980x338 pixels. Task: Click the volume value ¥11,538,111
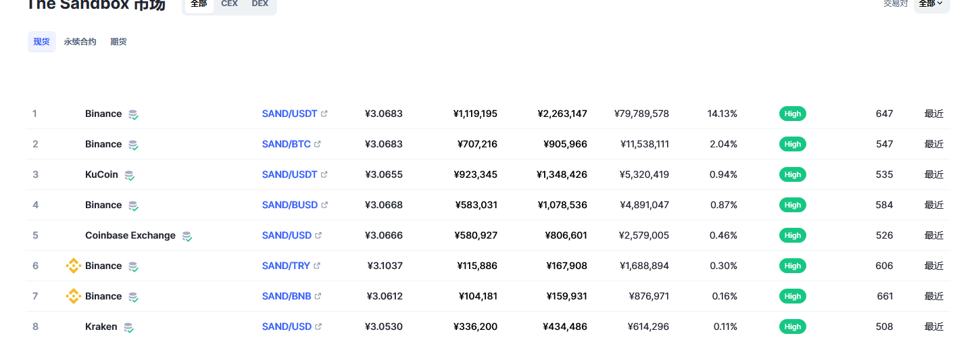tap(645, 144)
